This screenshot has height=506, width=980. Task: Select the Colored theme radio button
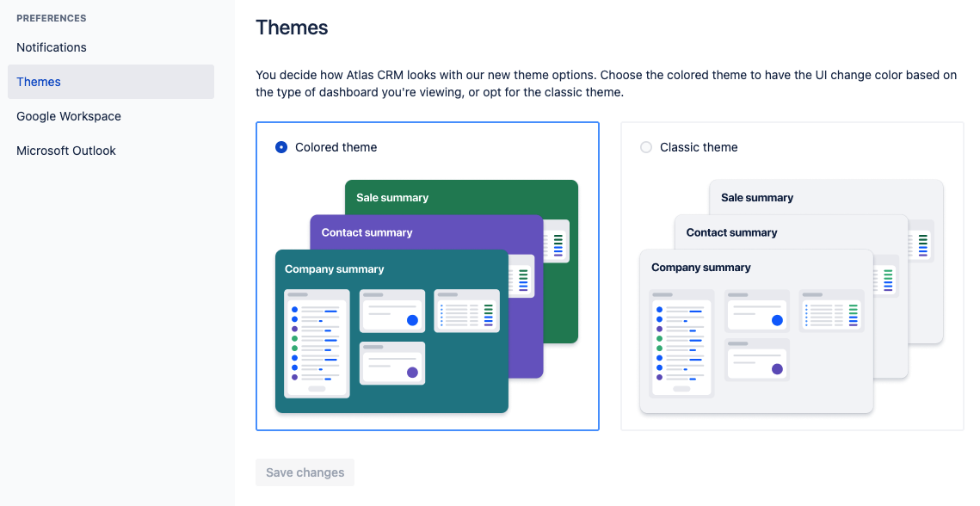(281, 147)
